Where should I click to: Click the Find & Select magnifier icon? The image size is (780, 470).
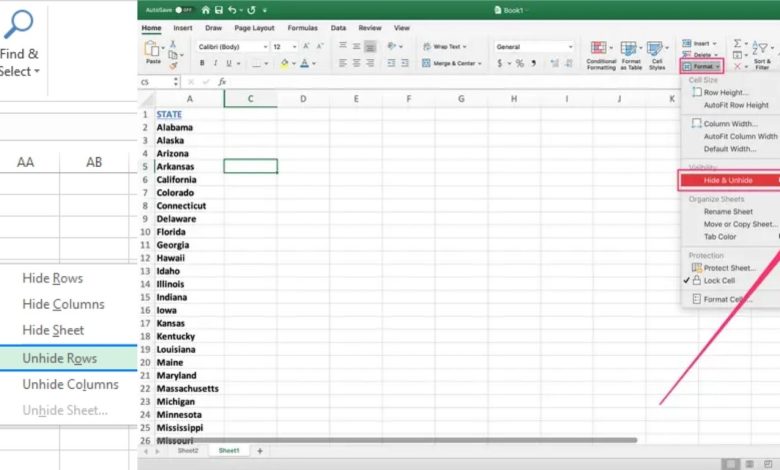[19, 24]
